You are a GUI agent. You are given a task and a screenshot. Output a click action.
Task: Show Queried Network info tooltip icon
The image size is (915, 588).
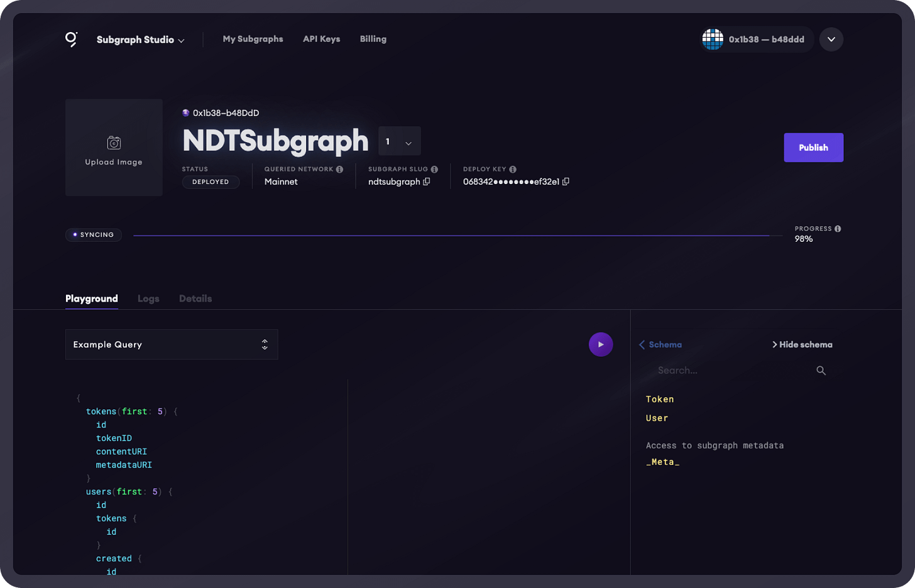tap(339, 170)
